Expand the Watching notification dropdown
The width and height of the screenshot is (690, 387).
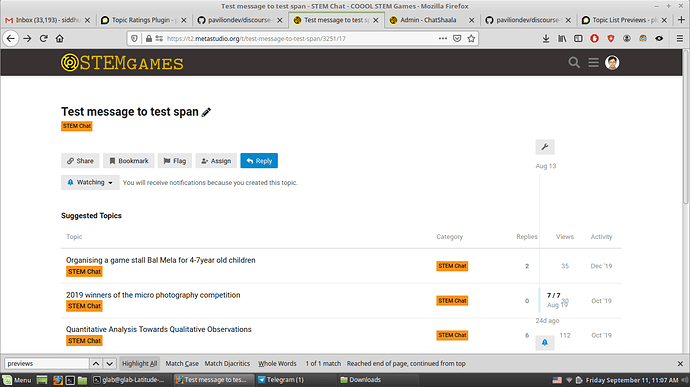point(90,182)
